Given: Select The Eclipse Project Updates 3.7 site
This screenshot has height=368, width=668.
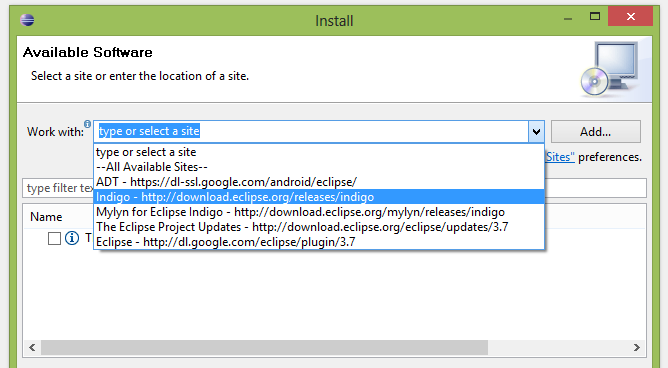Looking at the screenshot, I should coord(319,227).
